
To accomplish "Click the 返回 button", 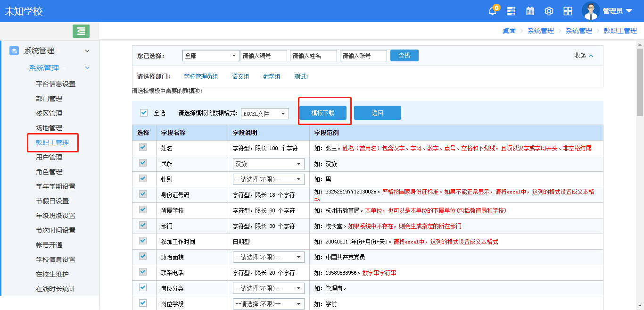I will pos(377,112).
